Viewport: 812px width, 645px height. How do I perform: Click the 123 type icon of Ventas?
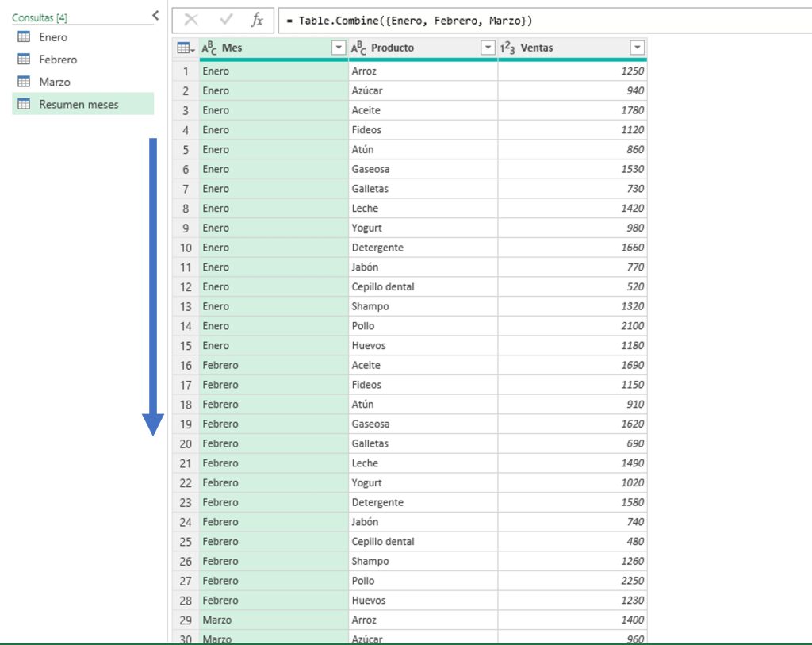[x=507, y=48]
